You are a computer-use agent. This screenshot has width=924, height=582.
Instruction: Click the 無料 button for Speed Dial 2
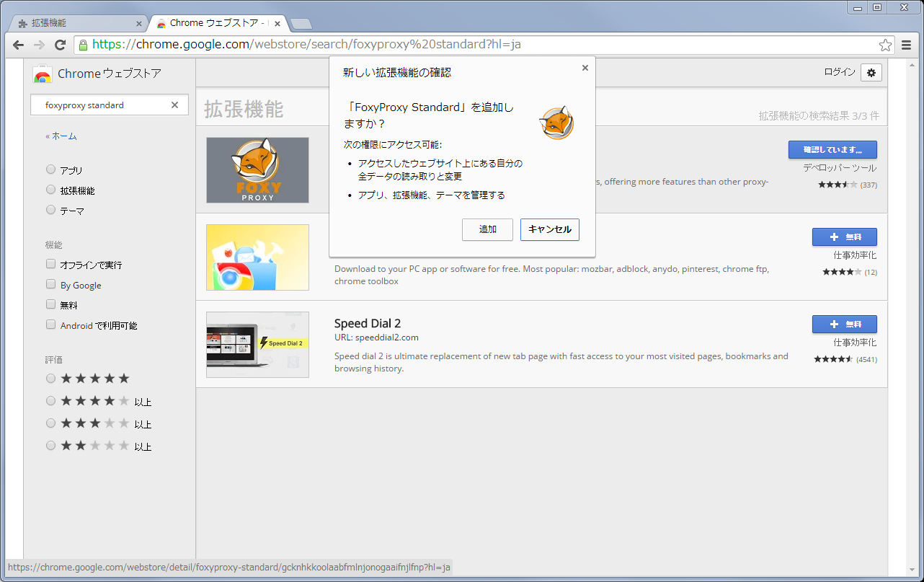point(844,324)
